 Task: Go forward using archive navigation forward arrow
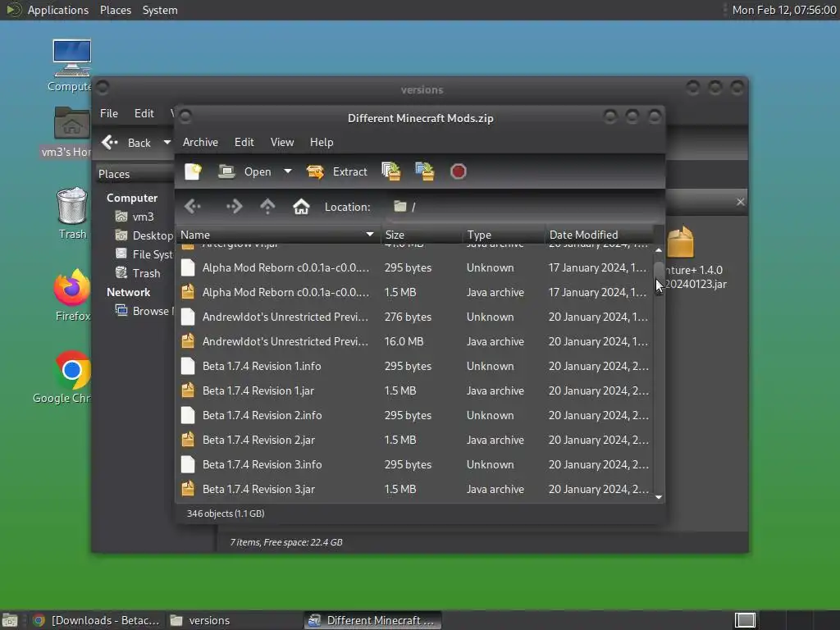pyautogui.click(x=234, y=206)
